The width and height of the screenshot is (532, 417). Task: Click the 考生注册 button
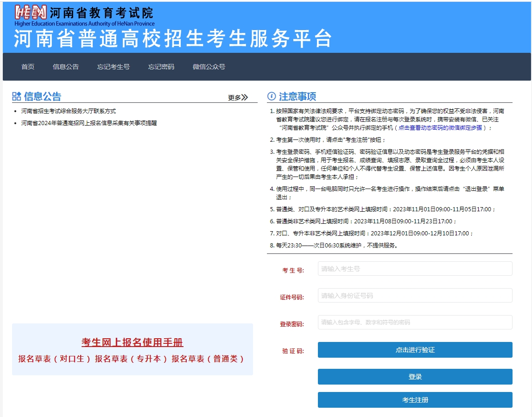tap(415, 400)
